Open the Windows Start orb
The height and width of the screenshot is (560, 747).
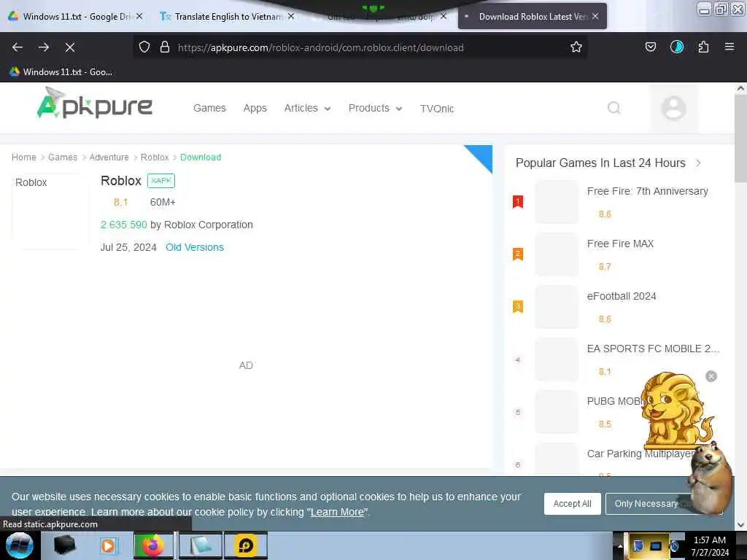pos(20,545)
